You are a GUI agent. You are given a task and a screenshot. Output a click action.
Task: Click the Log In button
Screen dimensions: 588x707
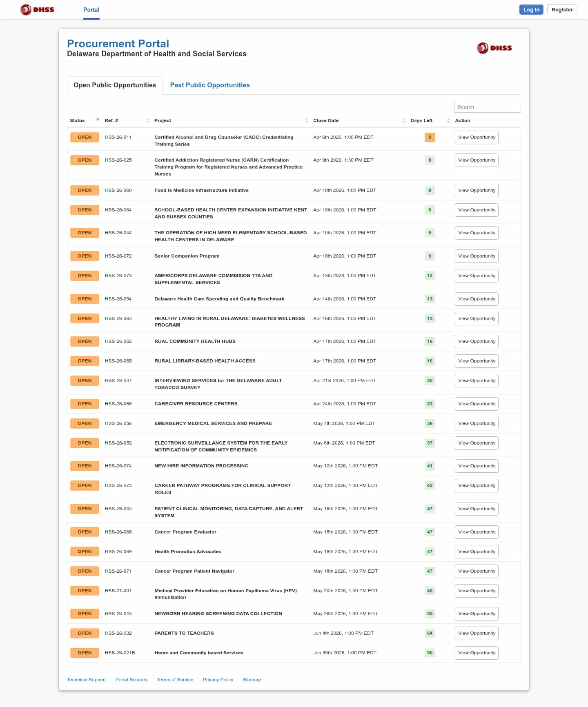click(531, 10)
